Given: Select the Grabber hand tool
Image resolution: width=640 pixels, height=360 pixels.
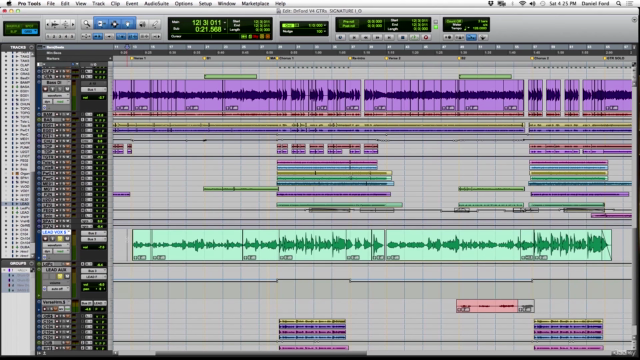Looking at the screenshot, I should [x=128, y=24].
